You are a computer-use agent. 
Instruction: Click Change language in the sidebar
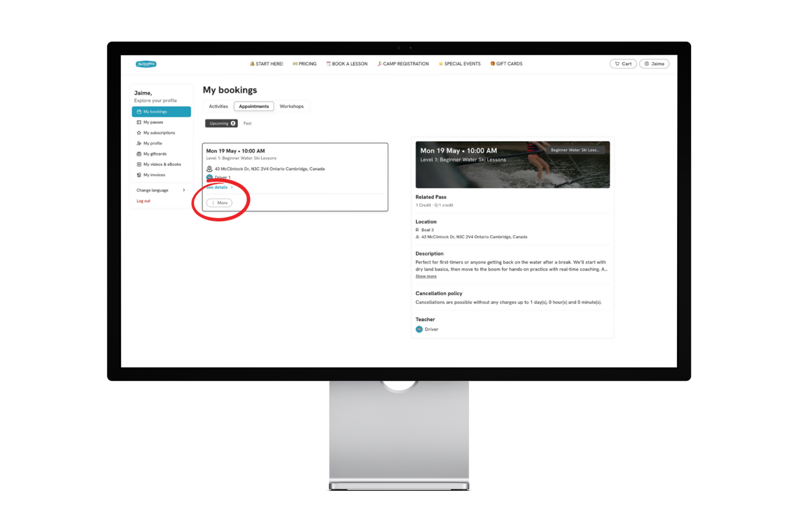(x=152, y=190)
